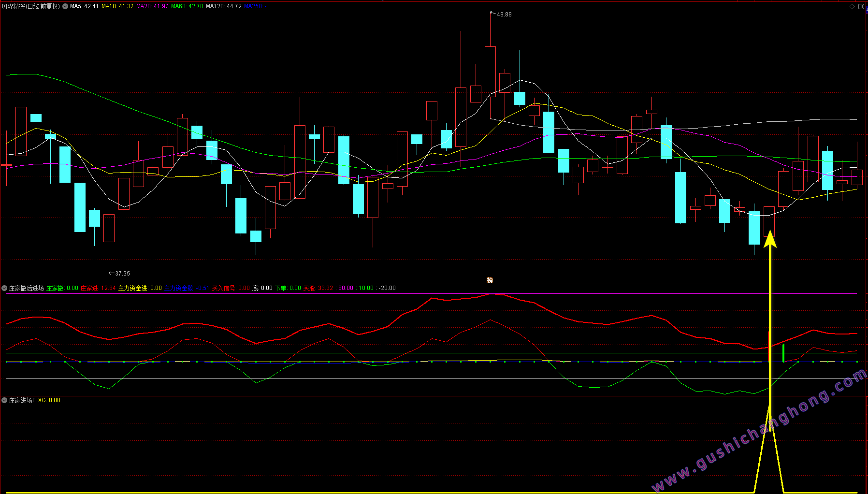This screenshot has width=868, height=494.
Task: Click the stock title 贝隆精密(日线.前复权)
Action: click(x=31, y=6)
